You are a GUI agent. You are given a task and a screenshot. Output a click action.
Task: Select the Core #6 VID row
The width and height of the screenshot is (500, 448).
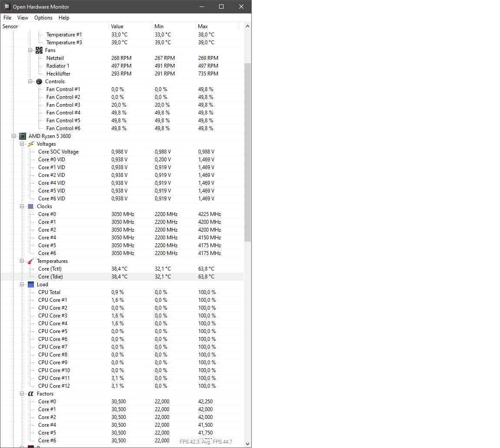(122, 199)
